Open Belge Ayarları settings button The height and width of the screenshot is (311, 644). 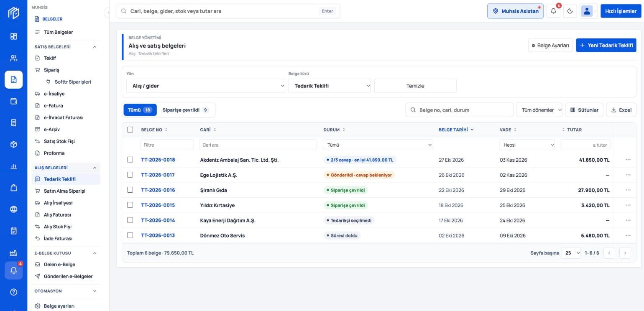point(550,45)
